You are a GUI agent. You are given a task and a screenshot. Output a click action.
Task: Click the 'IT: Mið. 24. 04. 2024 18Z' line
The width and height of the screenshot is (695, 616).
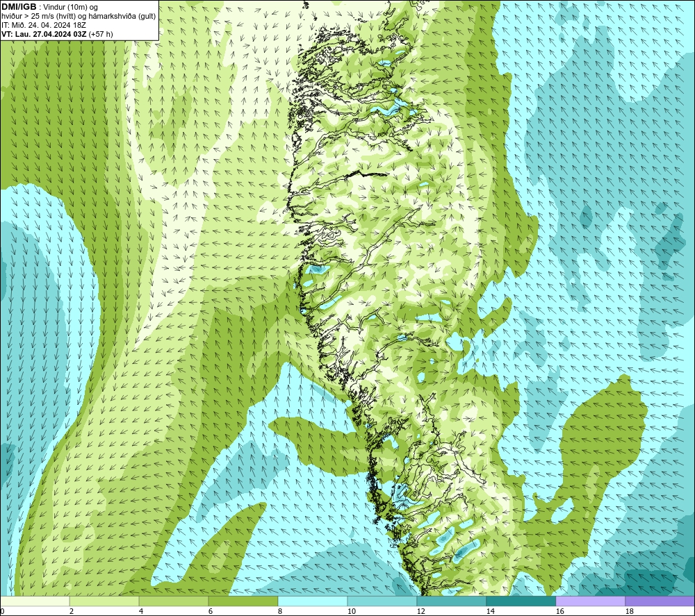pyautogui.click(x=44, y=25)
